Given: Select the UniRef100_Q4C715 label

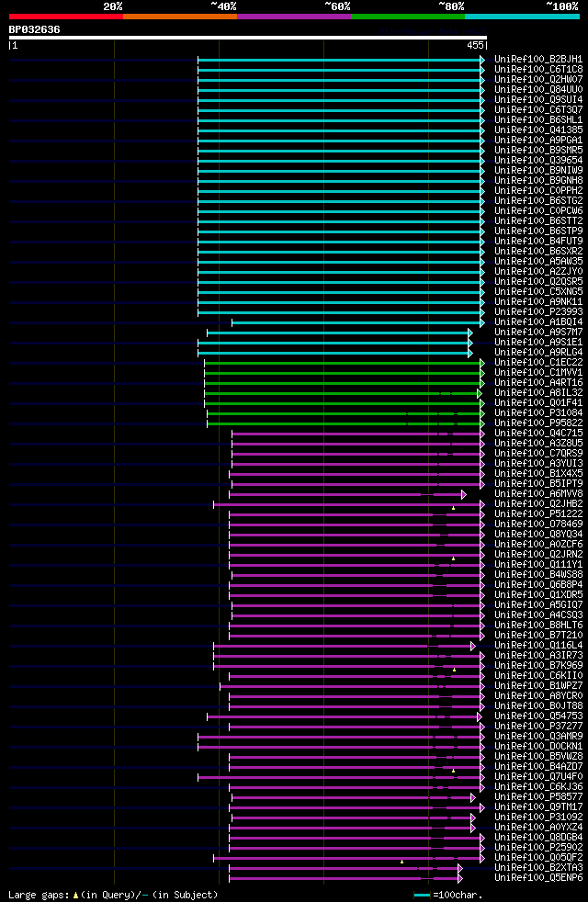Looking at the screenshot, I should tap(538, 434).
